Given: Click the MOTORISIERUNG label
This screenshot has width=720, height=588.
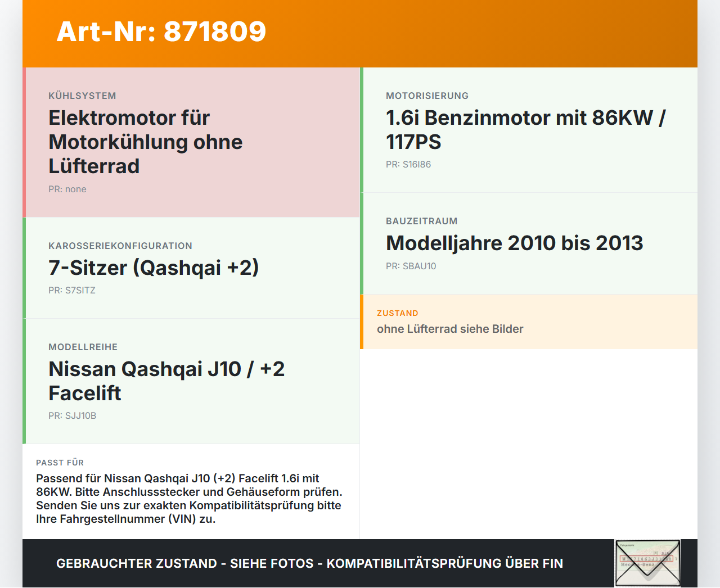Looking at the screenshot, I should [x=427, y=96].
